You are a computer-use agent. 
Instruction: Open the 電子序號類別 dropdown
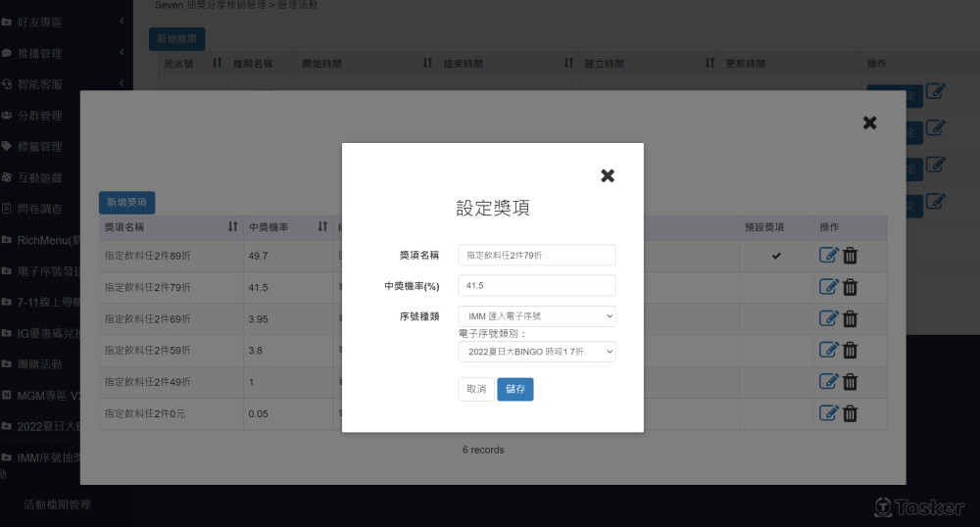click(537, 351)
